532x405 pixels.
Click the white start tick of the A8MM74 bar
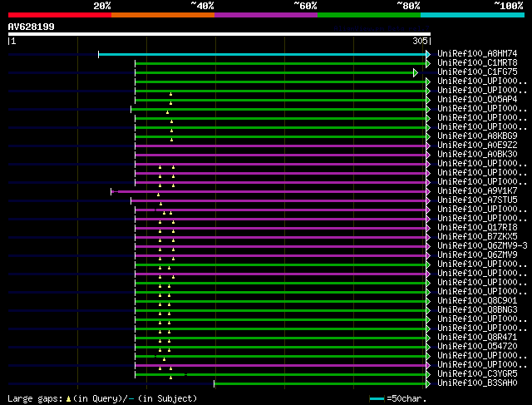(x=99, y=54)
